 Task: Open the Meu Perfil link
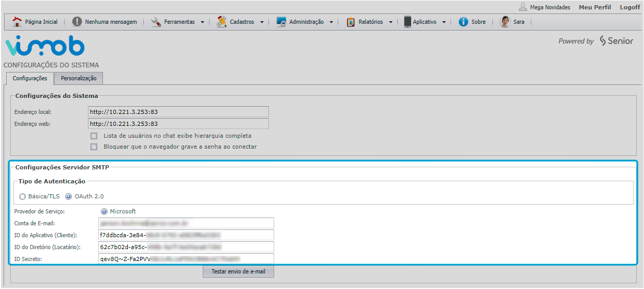point(595,7)
